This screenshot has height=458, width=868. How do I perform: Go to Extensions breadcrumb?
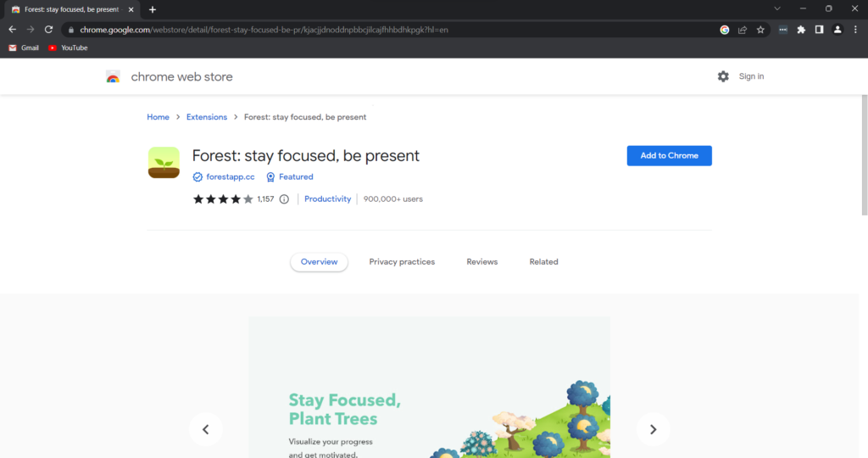click(207, 117)
